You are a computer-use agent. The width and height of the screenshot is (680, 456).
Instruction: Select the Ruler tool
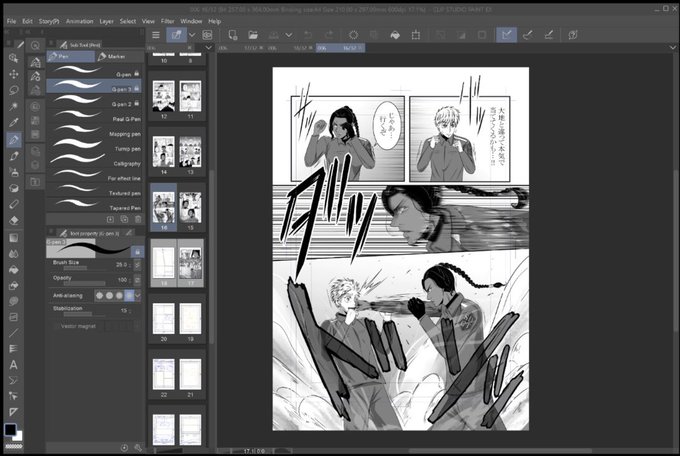coord(13,412)
